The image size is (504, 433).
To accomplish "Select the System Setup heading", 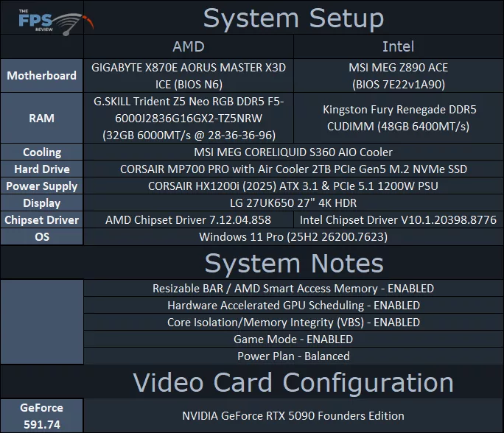I will click(x=293, y=18).
